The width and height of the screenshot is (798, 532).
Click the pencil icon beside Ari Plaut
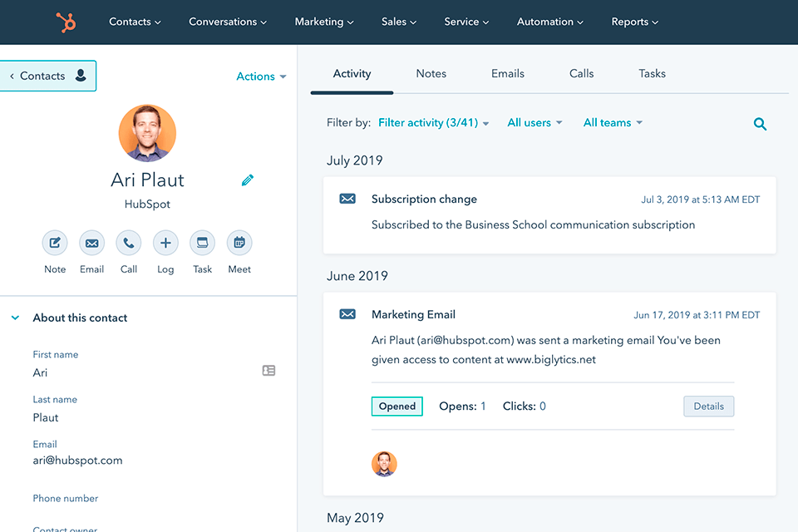(248, 180)
